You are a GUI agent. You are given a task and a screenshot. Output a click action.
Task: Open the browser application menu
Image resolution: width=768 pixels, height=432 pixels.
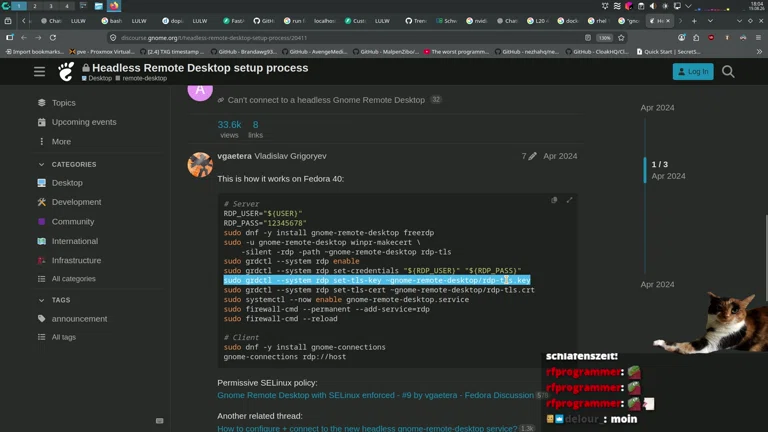tap(758, 38)
